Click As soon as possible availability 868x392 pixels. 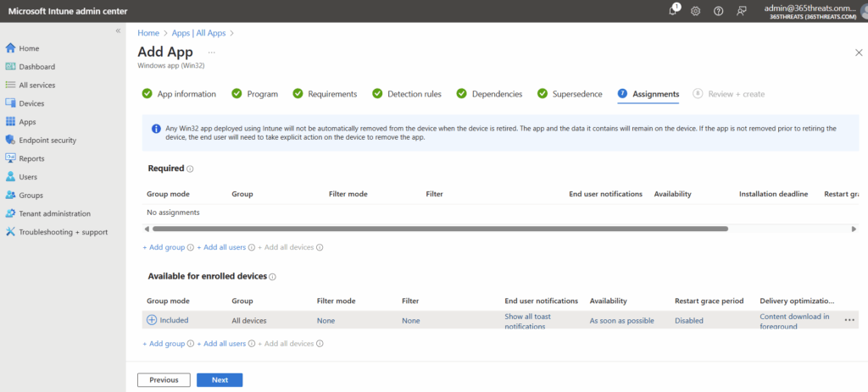(x=621, y=321)
